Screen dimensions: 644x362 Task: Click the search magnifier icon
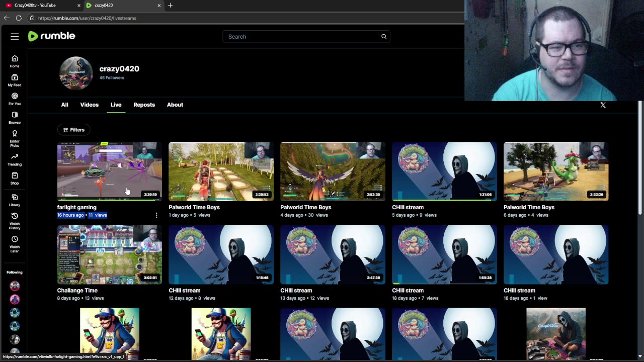tap(384, 36)
